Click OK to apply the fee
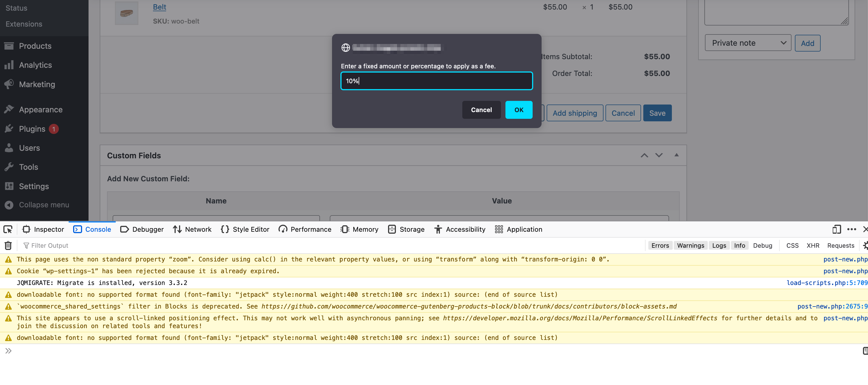868x385 pixels. tap(519, 110)
